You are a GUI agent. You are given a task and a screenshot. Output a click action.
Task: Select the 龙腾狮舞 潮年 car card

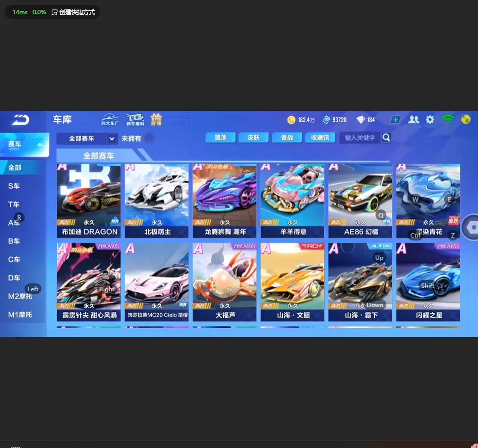tap(224, 201)
